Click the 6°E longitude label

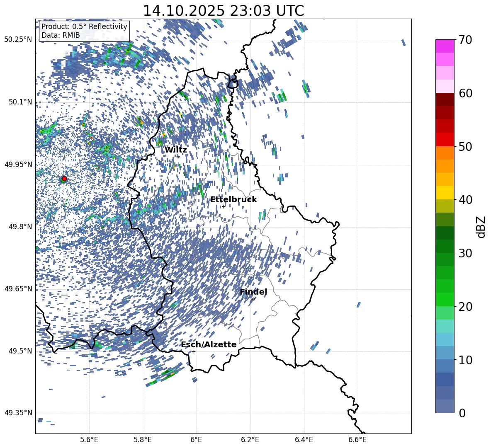point(196,440)
